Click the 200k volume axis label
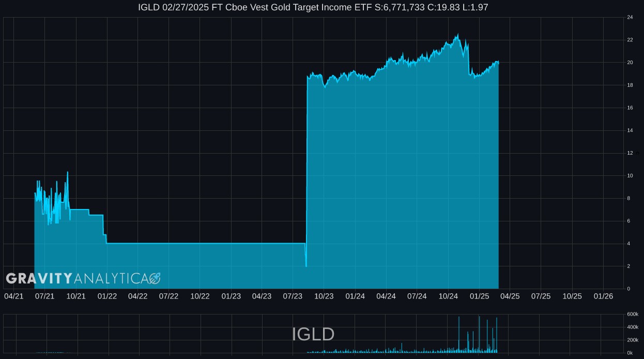 point(633,340)
